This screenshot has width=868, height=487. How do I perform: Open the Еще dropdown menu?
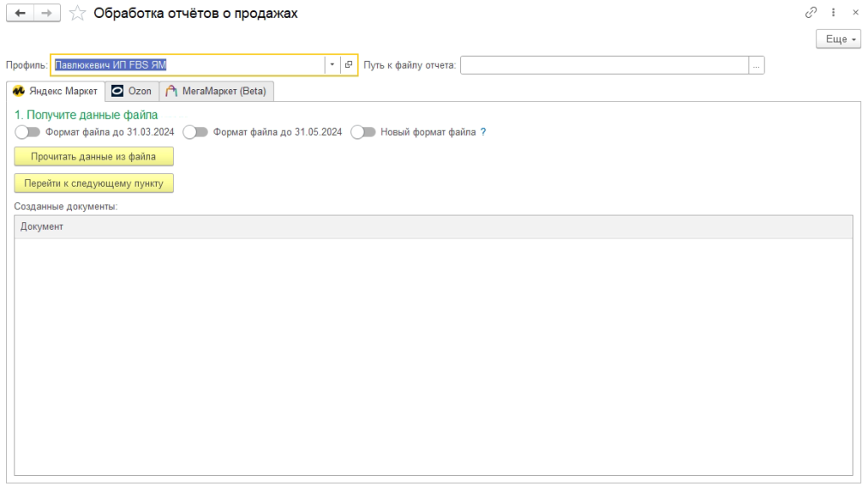point(838,39)
